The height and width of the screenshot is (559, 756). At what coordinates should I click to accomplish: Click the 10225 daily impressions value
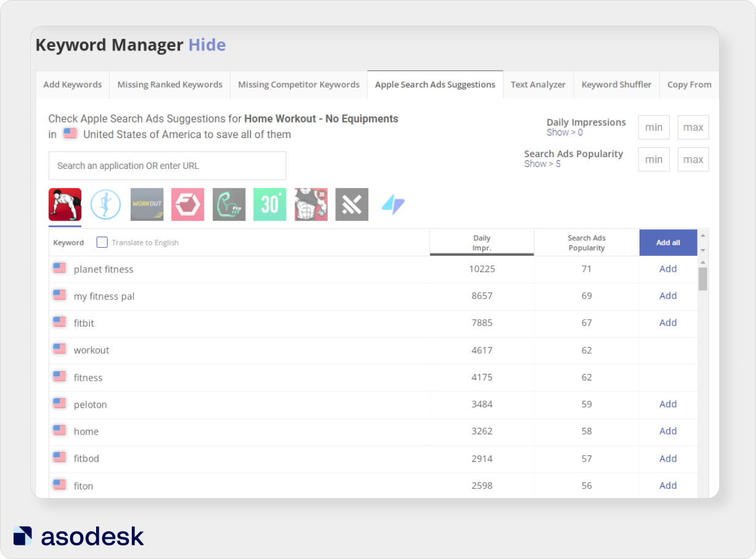[482, 269]
